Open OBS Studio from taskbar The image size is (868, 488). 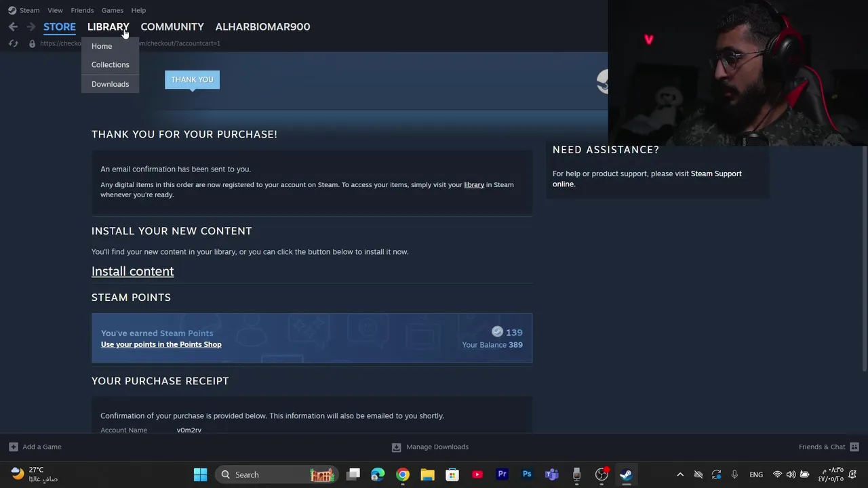click(x=601, y=474)
